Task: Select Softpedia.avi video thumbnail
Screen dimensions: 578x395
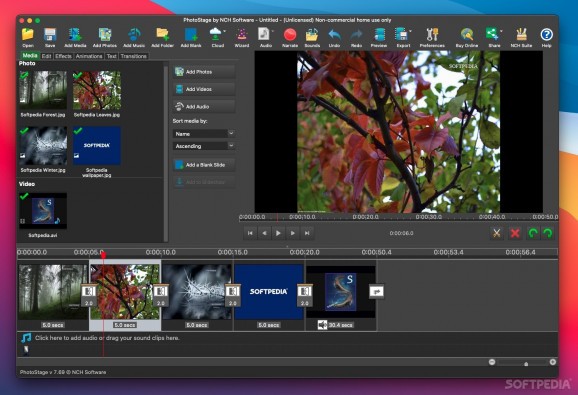Action: click(43, 211)
